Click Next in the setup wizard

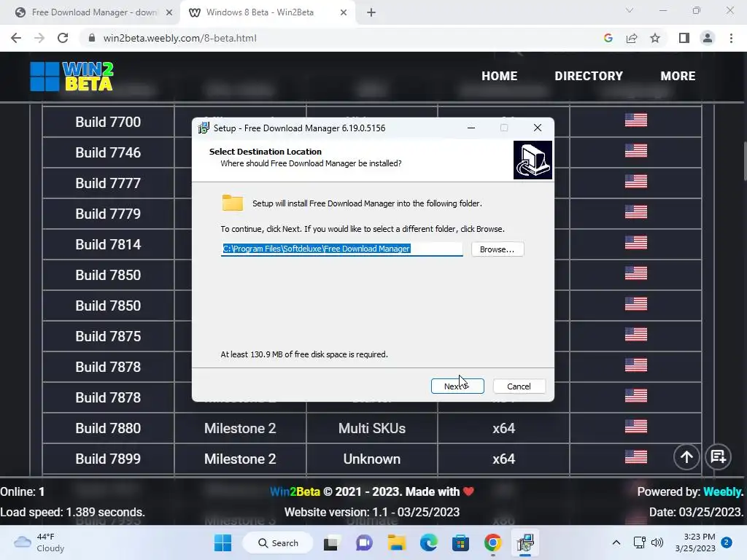tap(457, 386)
